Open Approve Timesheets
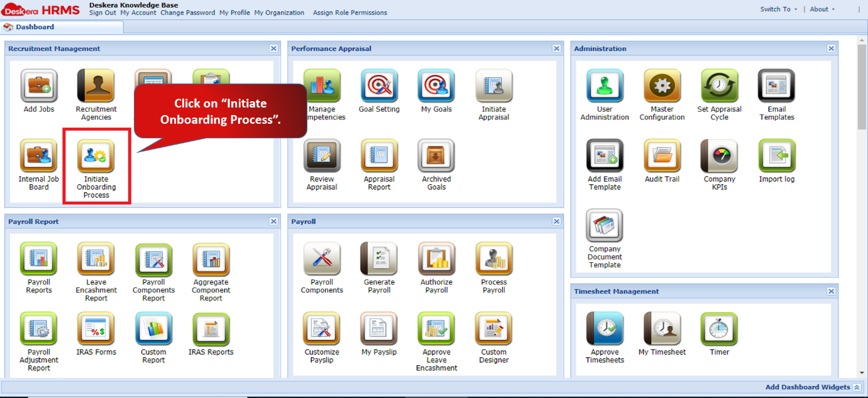The width and height of the screenshot is (868, 398). pyautogui.click(x=605, y=329)
